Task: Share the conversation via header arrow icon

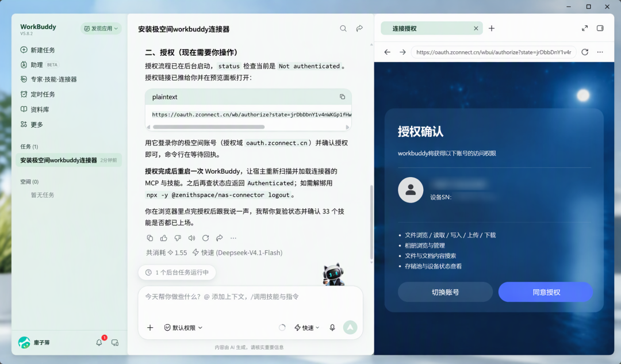Action: [359, 29]
